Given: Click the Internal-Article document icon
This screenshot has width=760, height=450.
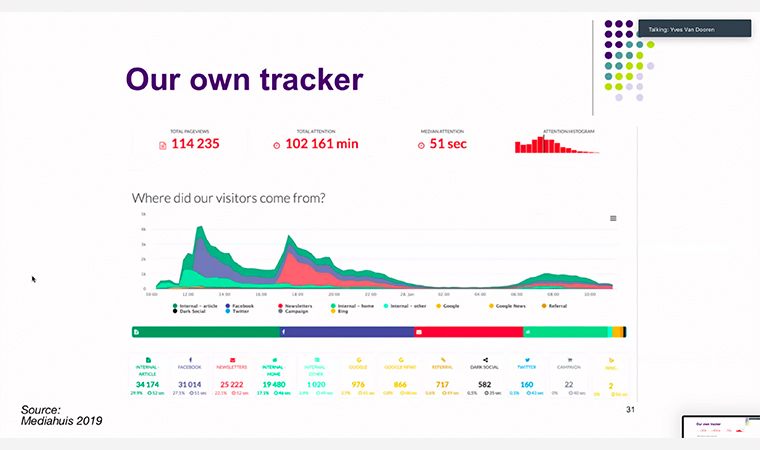Looking at the screenshot, I should click(148, 360).
